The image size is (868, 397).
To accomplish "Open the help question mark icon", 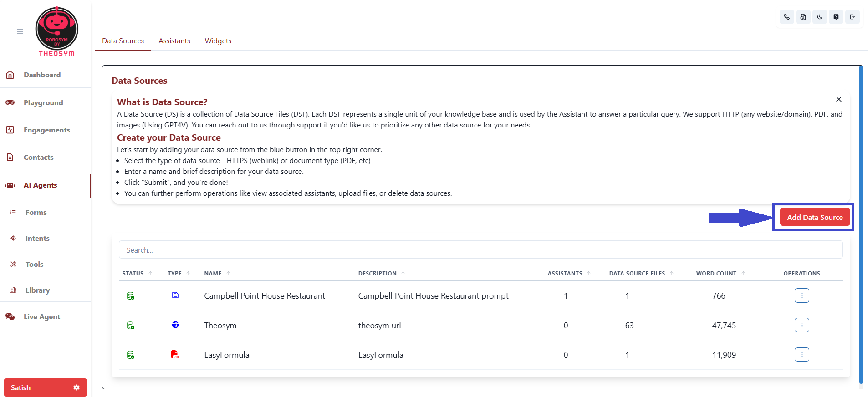I will (836, 17).
